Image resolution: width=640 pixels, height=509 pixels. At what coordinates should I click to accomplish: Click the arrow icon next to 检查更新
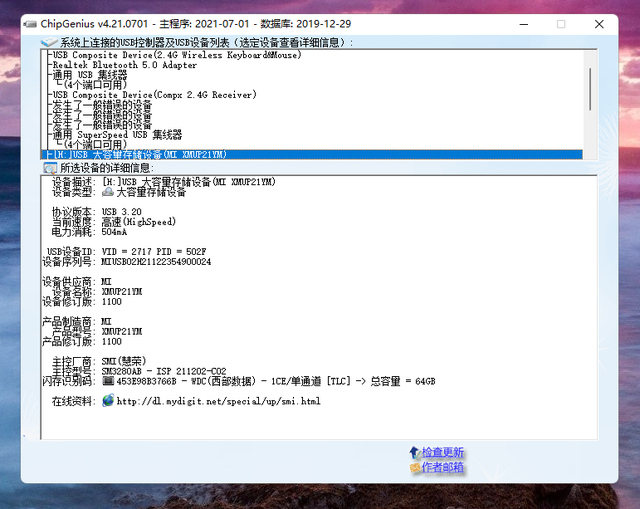click(x=414, y=452)
